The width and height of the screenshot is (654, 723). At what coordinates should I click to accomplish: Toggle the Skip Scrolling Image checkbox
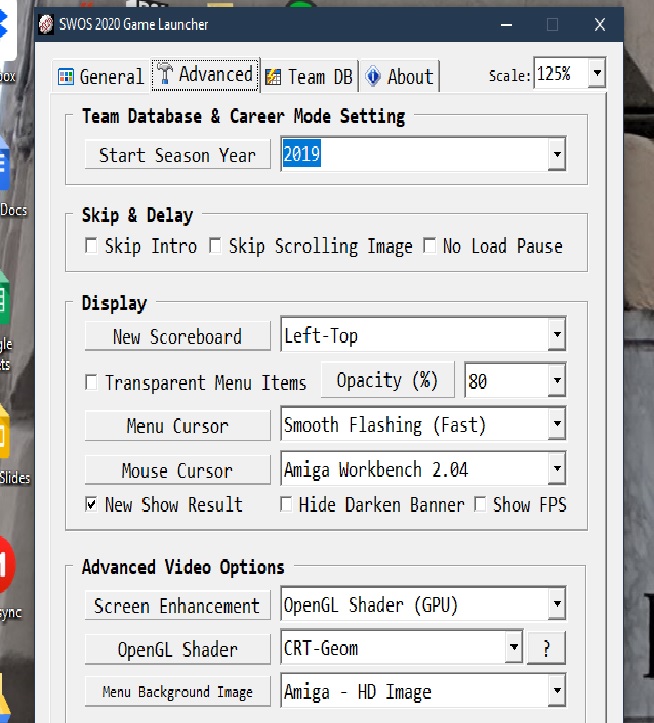215,246
